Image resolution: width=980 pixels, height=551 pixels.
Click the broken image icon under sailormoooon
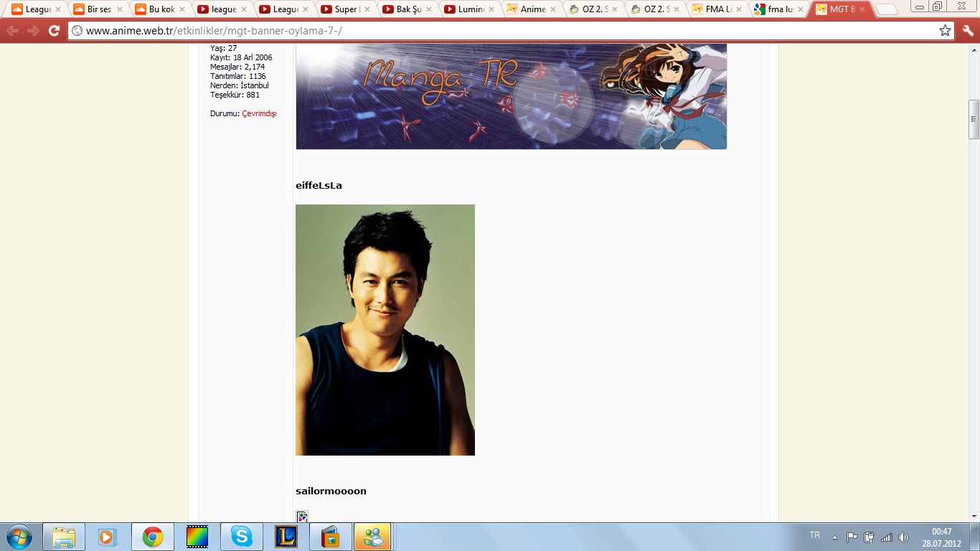pyautogui.click(x=302, y=517)
